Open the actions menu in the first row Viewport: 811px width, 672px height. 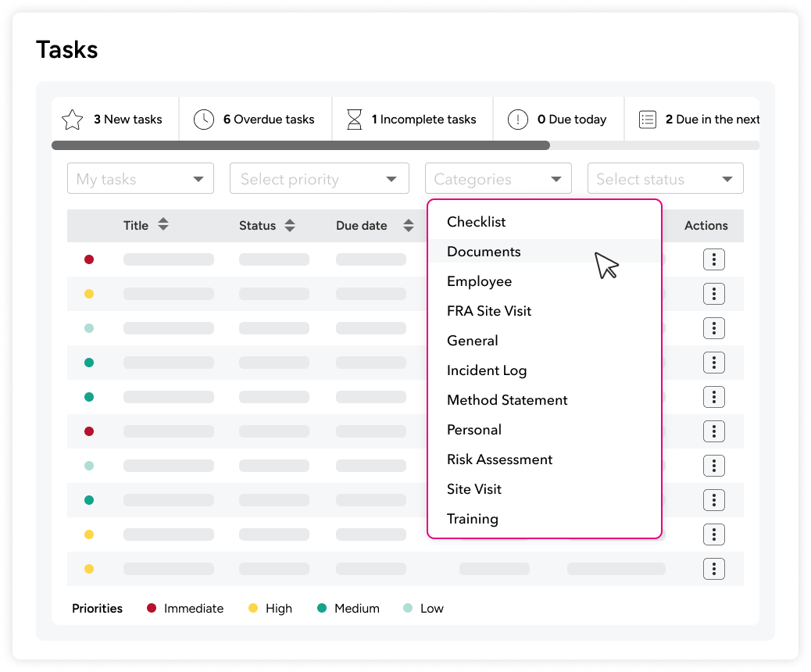[714, 259]
